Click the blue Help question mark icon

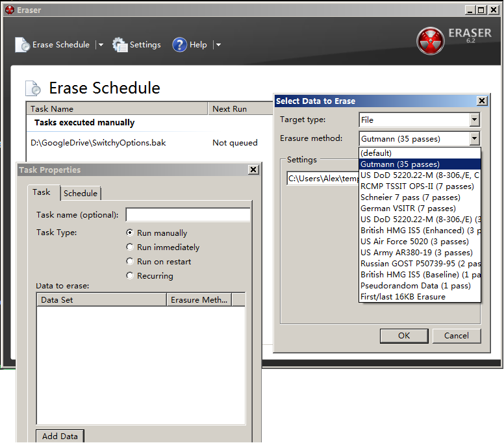point(179,45)
